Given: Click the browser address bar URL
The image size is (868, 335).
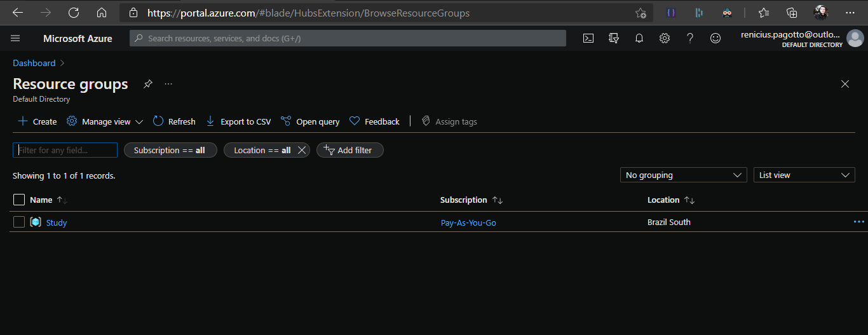Looking at the screenshot, I should click(x=309, y=13).
